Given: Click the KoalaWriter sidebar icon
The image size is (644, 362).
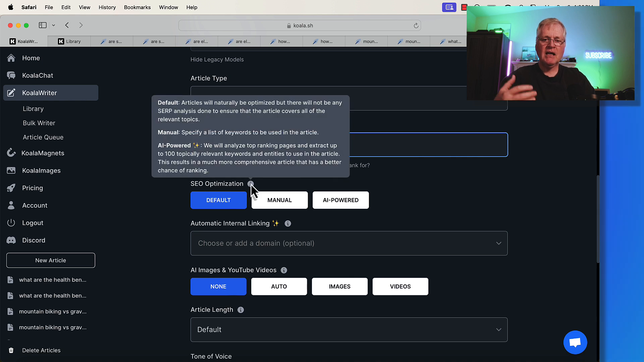Looking at the screenshot, I should tap(11, 93).
